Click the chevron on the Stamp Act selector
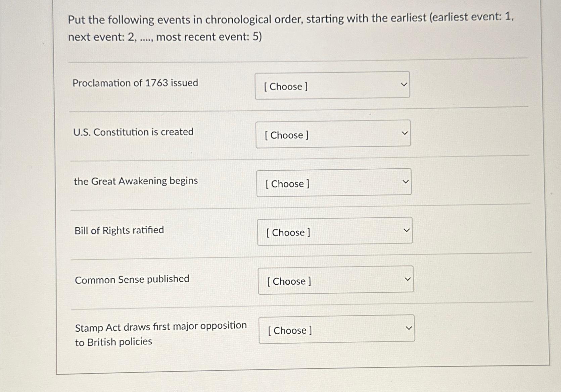 click(409, 328)
